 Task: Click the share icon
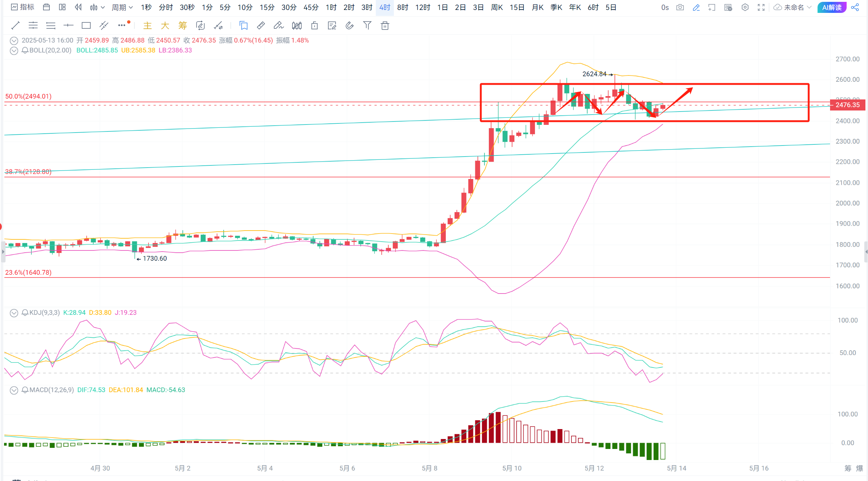click(855, 7)
